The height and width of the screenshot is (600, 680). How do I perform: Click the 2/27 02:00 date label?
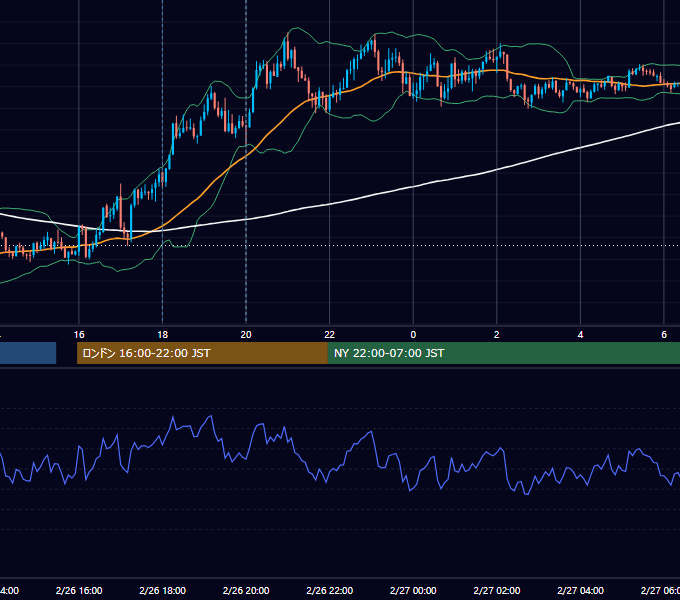[x=497, y=590]
